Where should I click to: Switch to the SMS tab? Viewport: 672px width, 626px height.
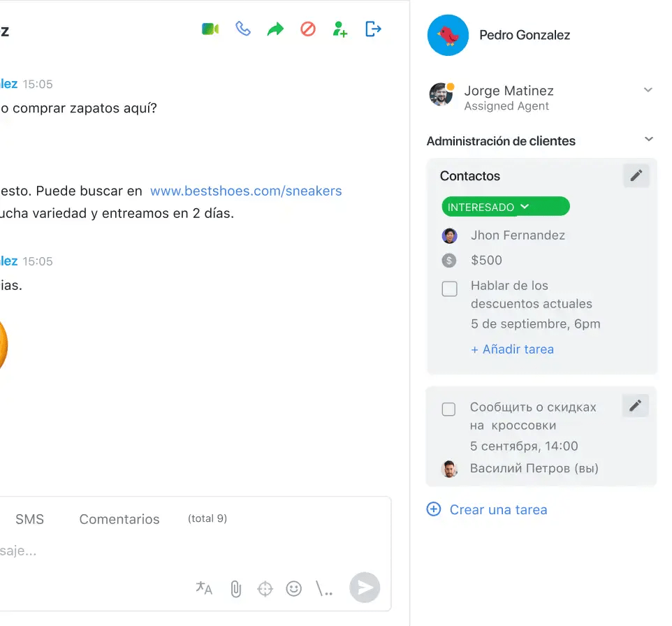(x=29, y=519)
